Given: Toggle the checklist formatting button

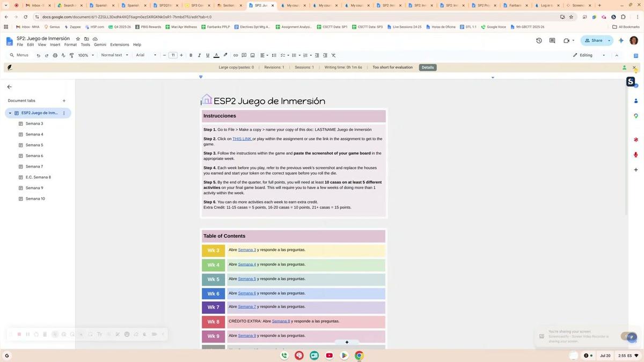Looking at the screenshot, I should coord(284,55).
